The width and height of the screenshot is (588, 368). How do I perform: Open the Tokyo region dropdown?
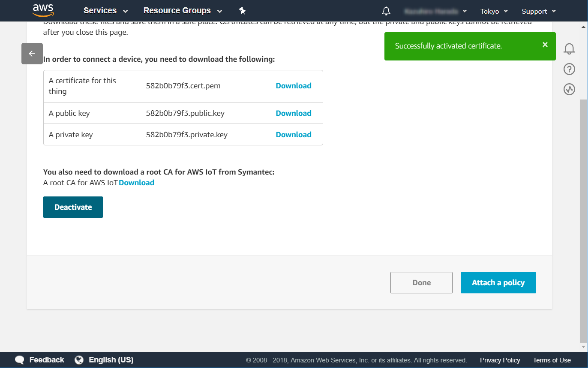click(x=494, y=12)
